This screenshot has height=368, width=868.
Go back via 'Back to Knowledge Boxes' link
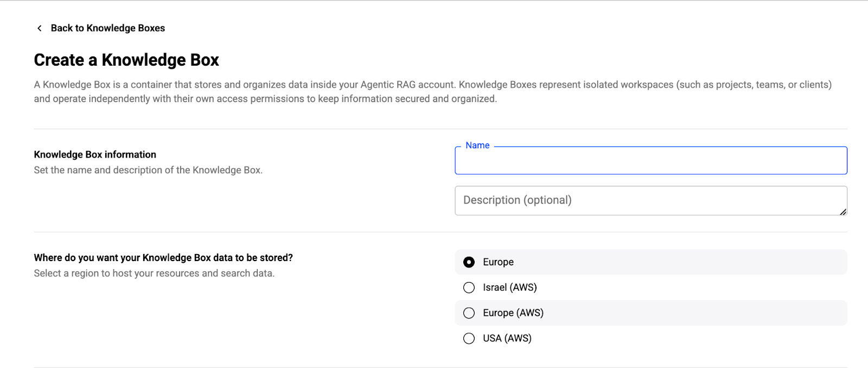click(x=107, y=28)
